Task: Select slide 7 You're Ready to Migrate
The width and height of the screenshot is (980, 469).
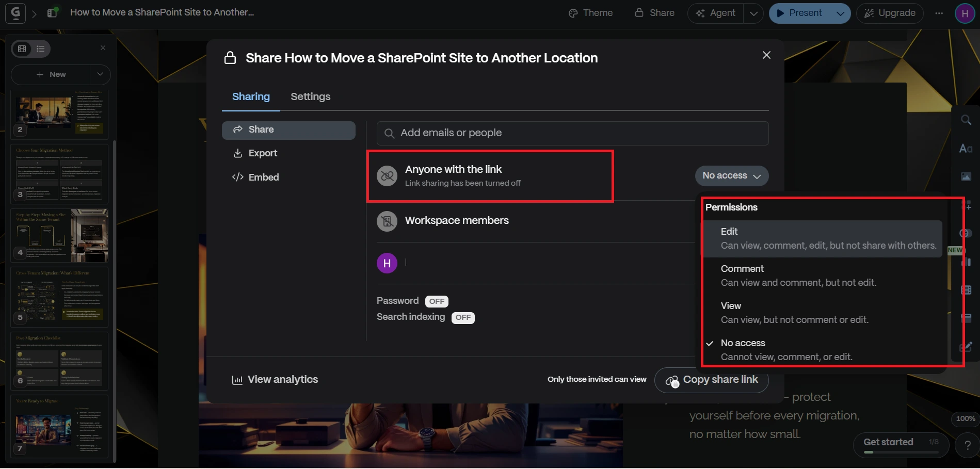Action: (x=59, y=426)
